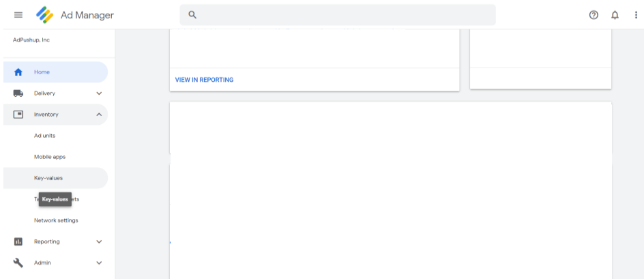Click the VIEW IN REPORTING link
Screen dimensions: 644x279
click(x=204, y=80)
